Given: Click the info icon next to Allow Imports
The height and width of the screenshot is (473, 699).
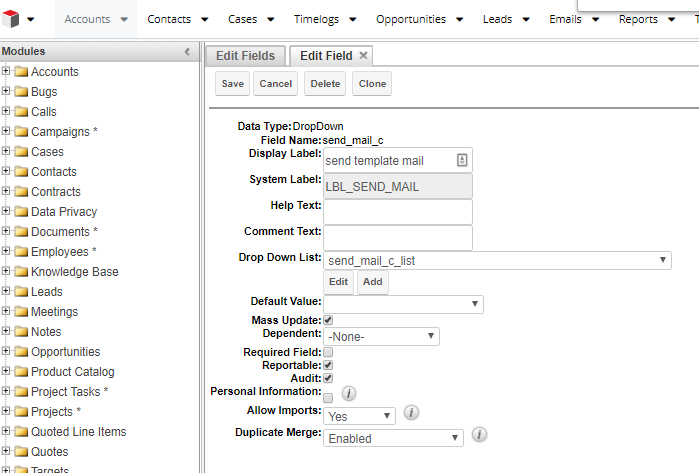Looking at the screenshot, I should click(411, 412).
